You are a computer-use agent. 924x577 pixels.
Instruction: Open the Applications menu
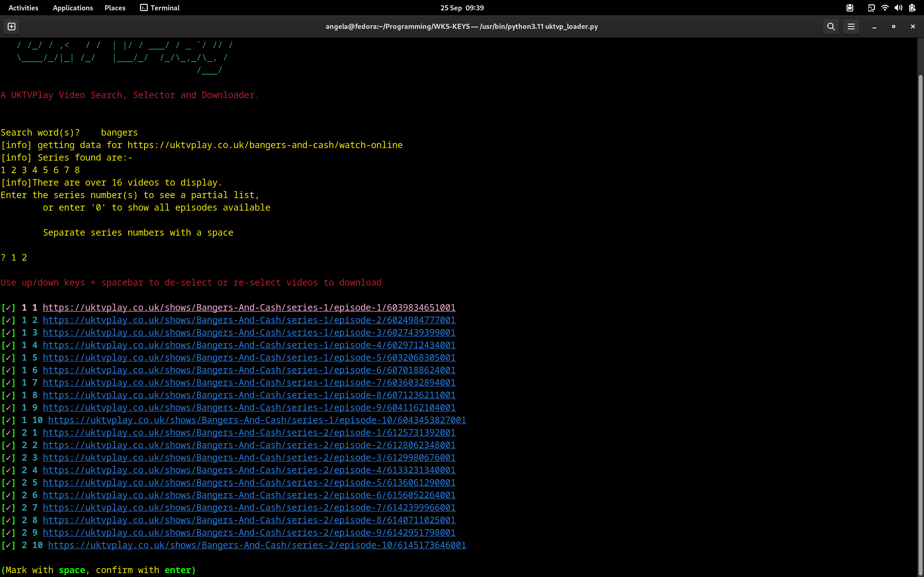coord(72,8)
